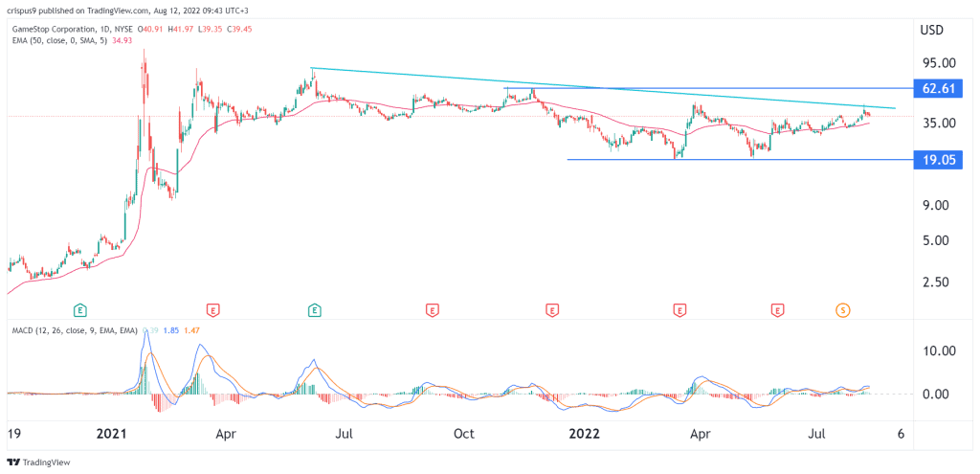This screenshot has height=474, width=980.
Task: Click the red earnings marker before Apr 2022
Action: pos(679,309)
